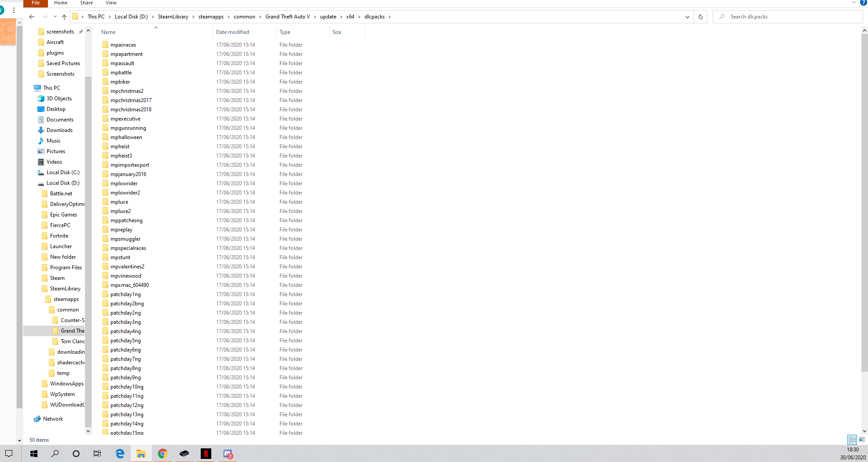Screen dimensions: 868x462
Task: Open Battle.net folder in tree
Action: pos(61,194)
